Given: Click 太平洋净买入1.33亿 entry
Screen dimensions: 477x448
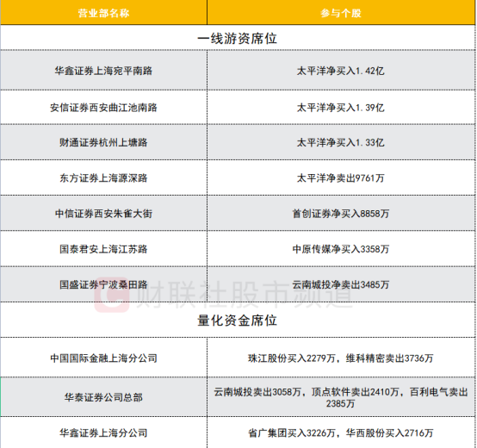Looking at the screenshot, I should click(x=341, y=142).
